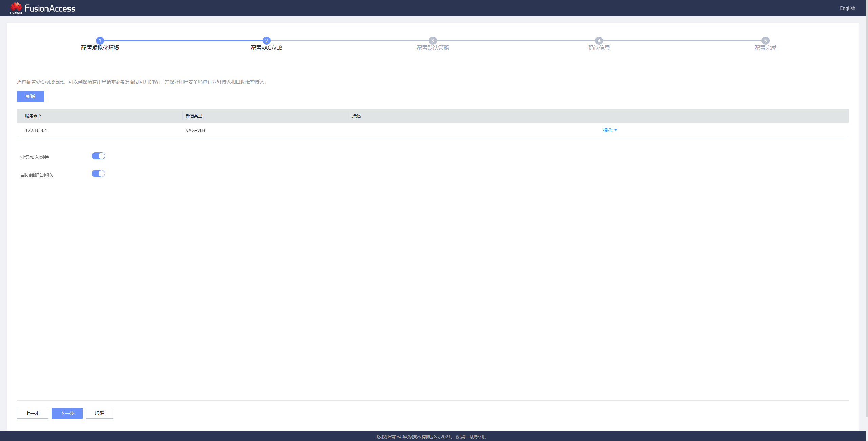The height and width of the screenshot is (441, 868).
Task: Click the 描述 column header
Action: (356, 116)
